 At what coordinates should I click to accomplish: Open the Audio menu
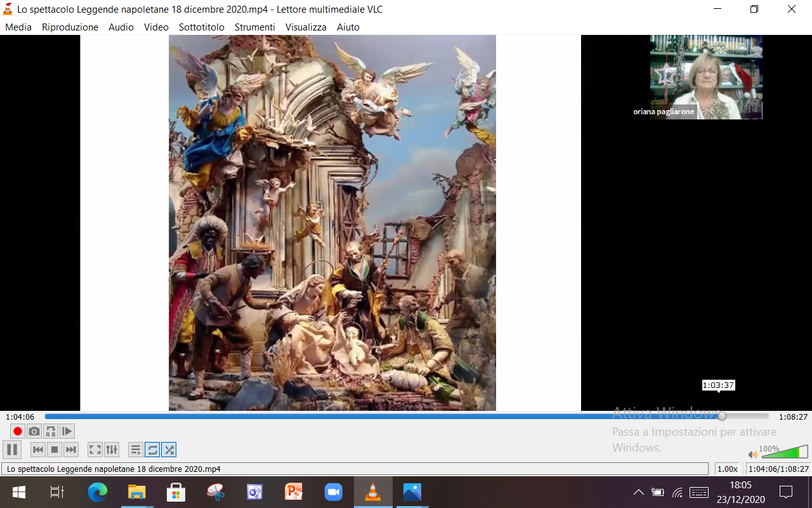[121, 27]
